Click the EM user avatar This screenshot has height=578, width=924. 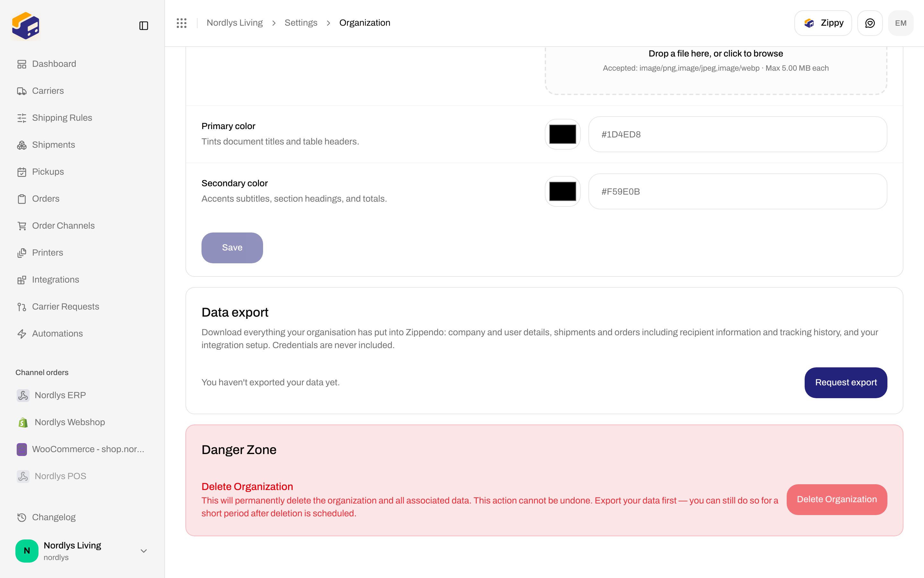pyautogui.click(x=900, y=23)
